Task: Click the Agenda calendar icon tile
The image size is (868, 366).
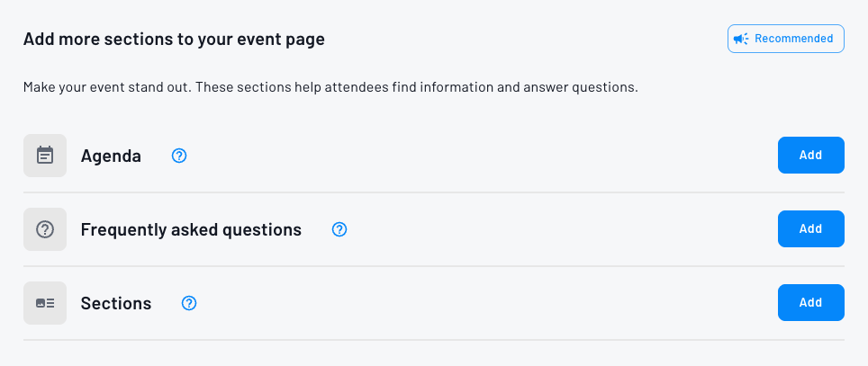Action: pos(45,156)
